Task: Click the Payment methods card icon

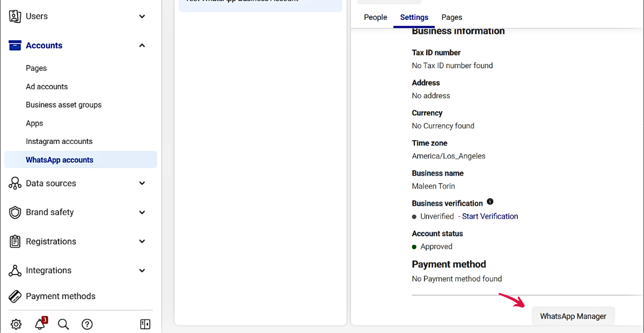Action: coord(16,296)
